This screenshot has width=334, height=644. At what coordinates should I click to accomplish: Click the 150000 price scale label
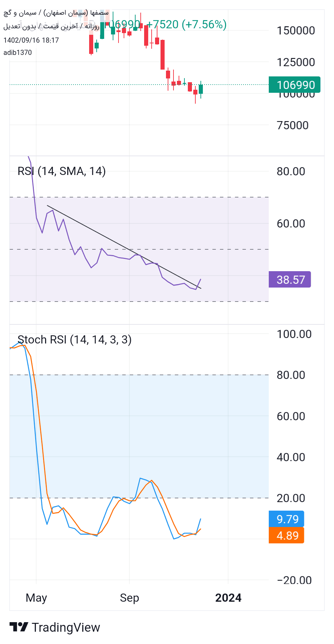(296, 30)
